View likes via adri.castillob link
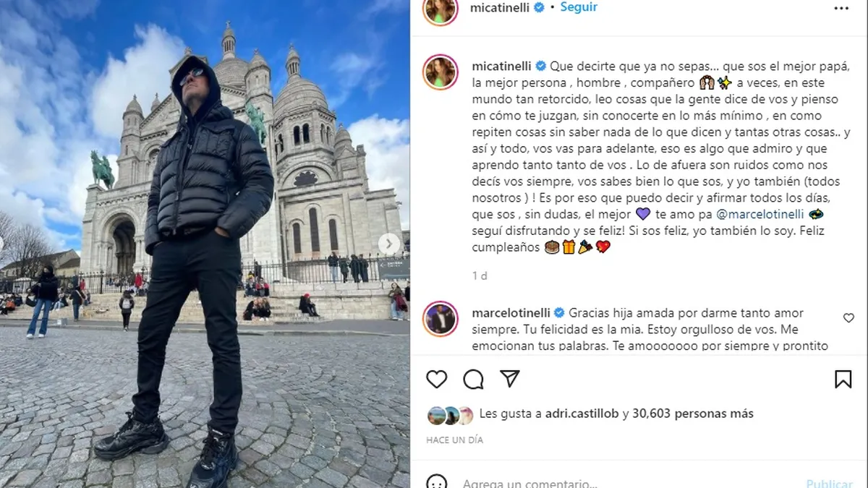868x488 pixels. point(576,414)
